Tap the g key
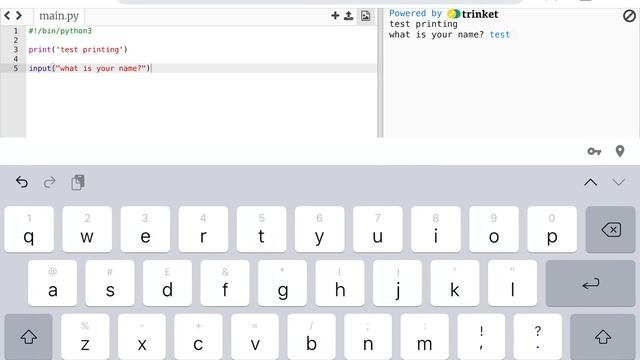This screenshot has width=640, height=360. coord(282,283)
